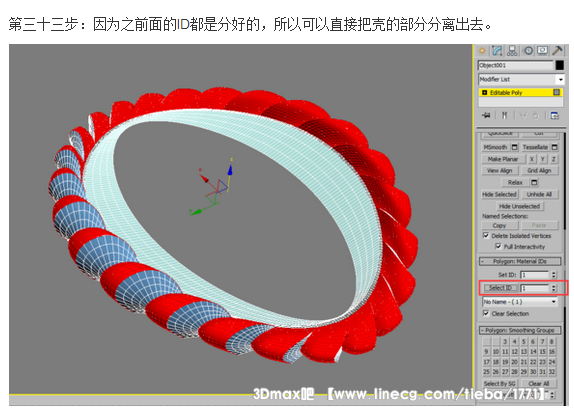Screen dimensions: 574x411
Task: Click the Y planar axis button
Action: click(x=543, y=159)
